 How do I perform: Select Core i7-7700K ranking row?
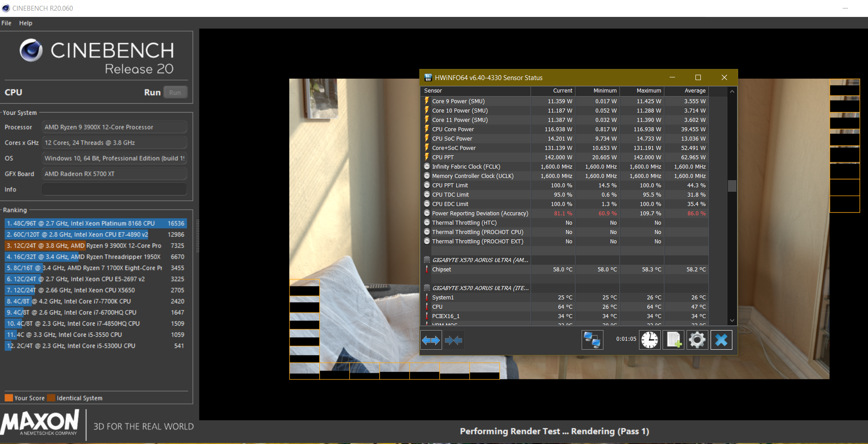point(96,301)
